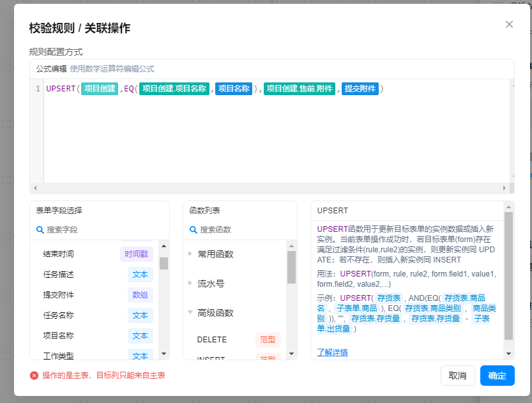
Task: Click the 文本 tag beside 项目名称
Action: pyautogui.click(x=140, y=335)
